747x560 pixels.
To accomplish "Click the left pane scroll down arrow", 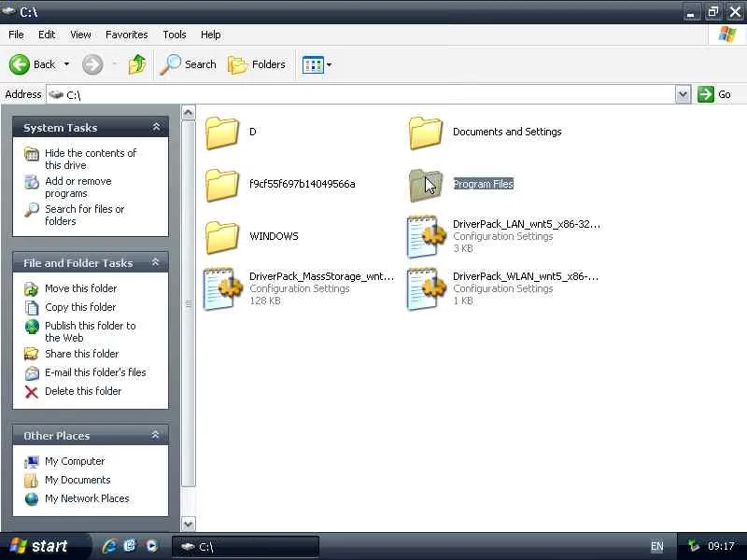I will (x=189, y=524).
